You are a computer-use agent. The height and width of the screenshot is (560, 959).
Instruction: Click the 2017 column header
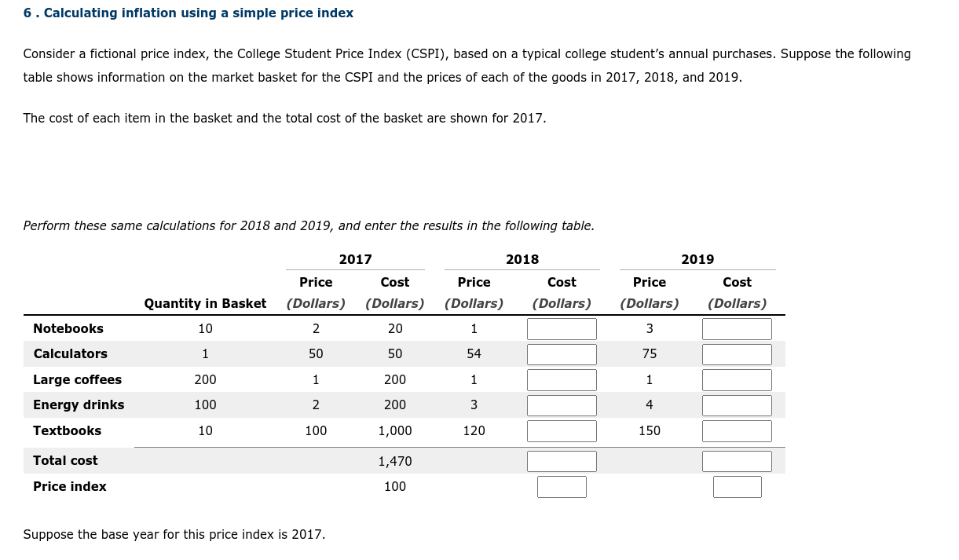click(x=355, y=259)
